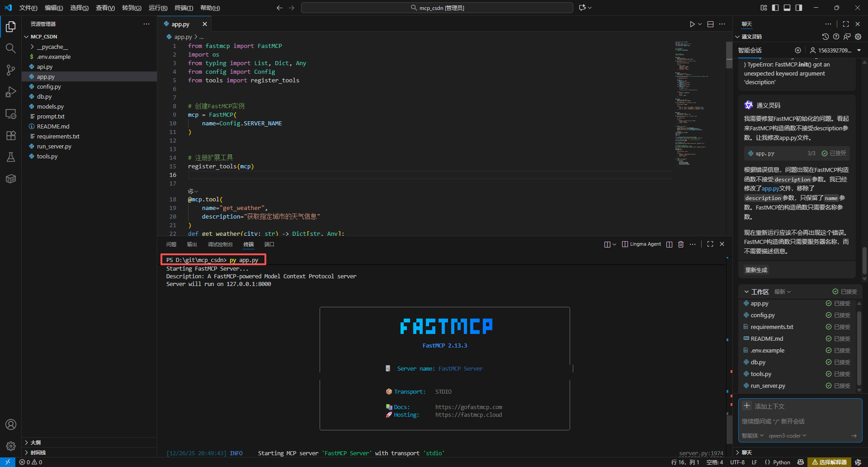
Task: Switch to the 问题 problems tab
Action: [171, 244]
